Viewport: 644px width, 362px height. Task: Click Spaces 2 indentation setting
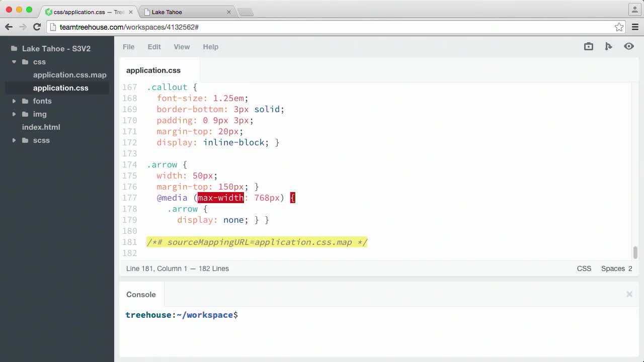(x=616, y=268)
